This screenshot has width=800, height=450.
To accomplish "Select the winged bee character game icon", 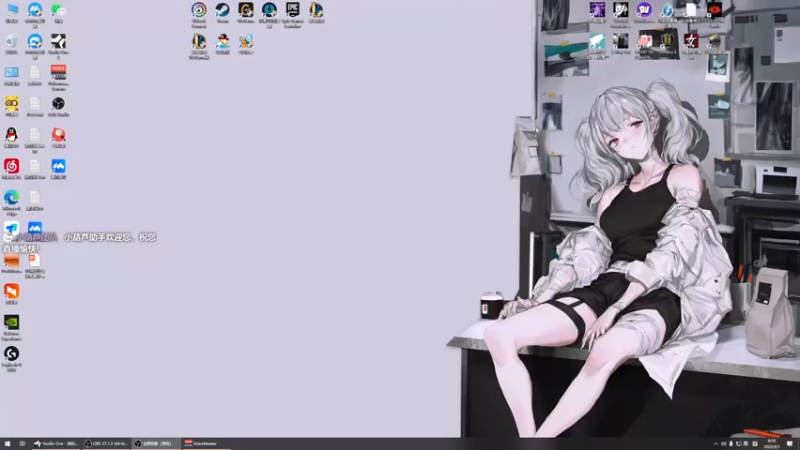I will pyautogui.click(x=246, y=44).
